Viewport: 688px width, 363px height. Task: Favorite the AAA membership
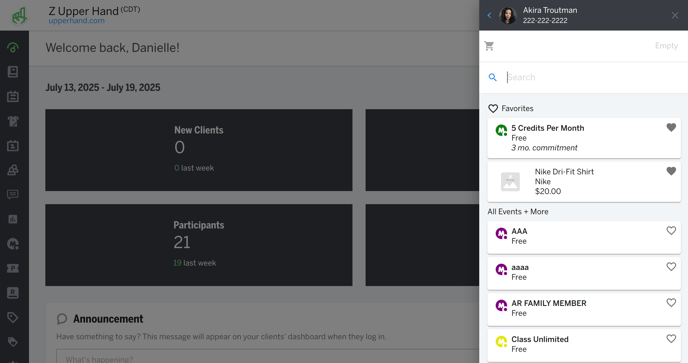click(671, 230)
